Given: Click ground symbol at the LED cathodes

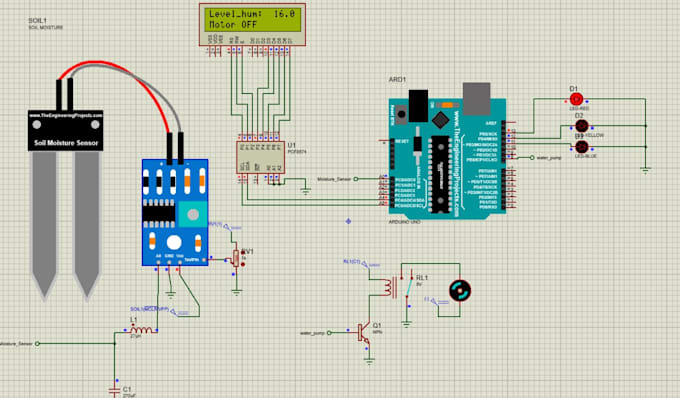Looking at the screenshot, I should [x=645, y=170].
